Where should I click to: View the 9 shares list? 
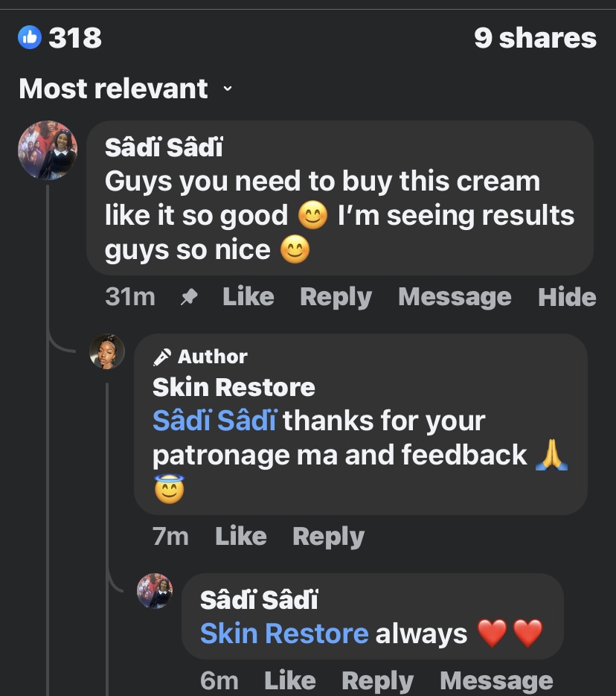(535, 38)
